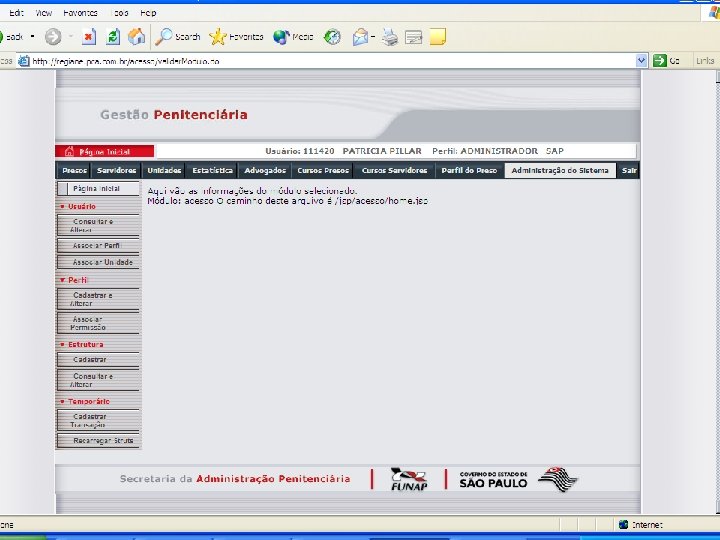This screenshot has height=540, width=720.
Task: Click Associar Unidade sidebar button
Action: [x=98, y=262]
